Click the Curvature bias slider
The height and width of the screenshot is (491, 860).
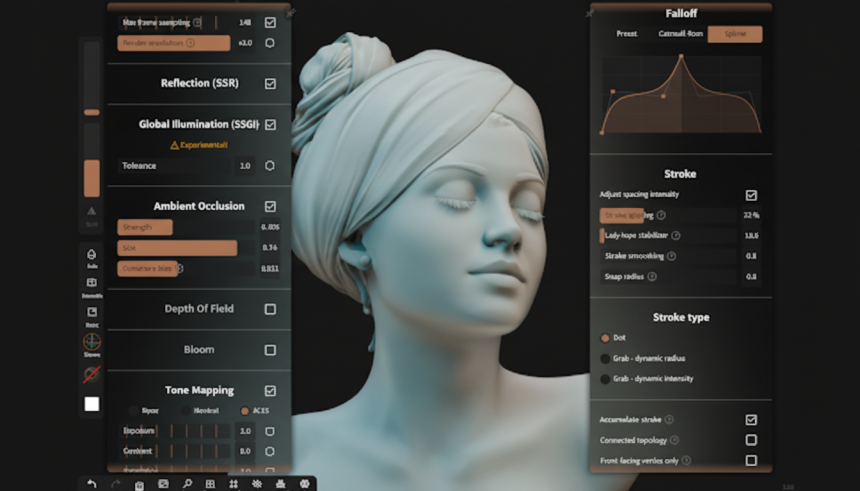coord(186,268)
